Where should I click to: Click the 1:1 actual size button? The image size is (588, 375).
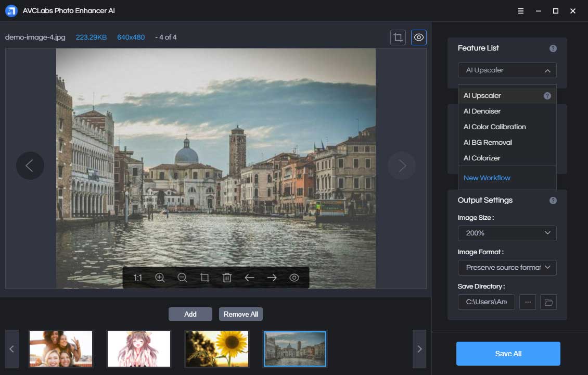137,278
